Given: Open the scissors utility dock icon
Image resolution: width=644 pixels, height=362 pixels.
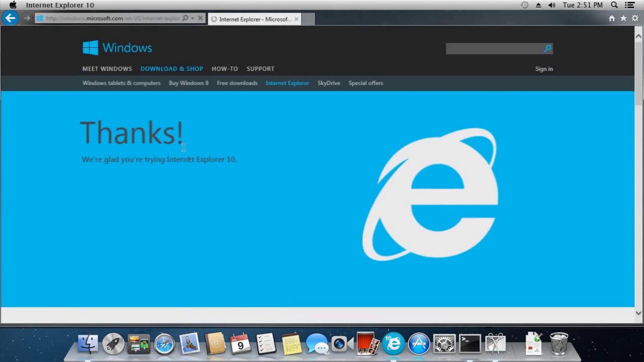Looking at the screenshot, I should (x=495, y=344).
